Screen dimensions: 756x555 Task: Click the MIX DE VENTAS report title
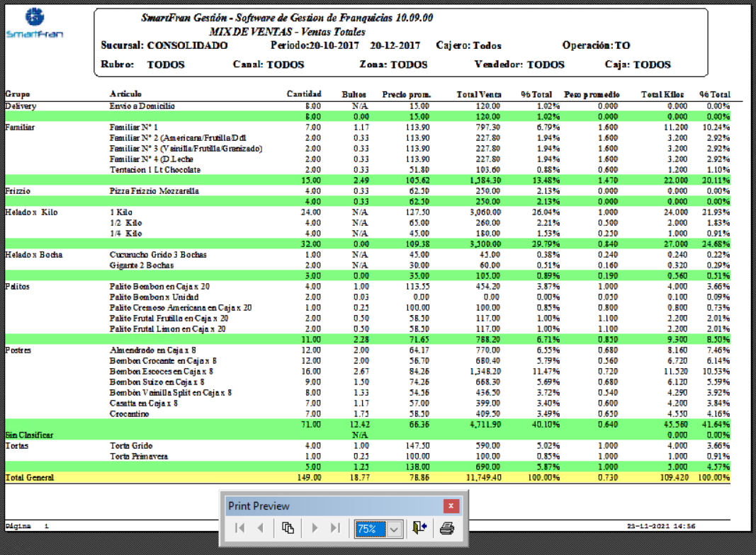288,32
